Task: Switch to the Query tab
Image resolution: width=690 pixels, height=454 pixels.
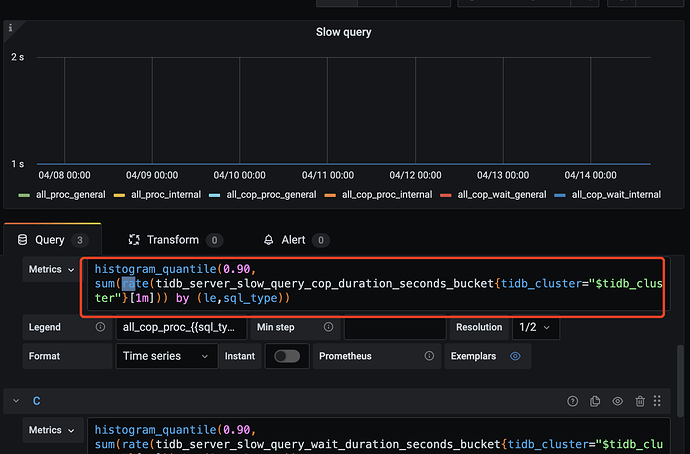Action: coord(53,240)
